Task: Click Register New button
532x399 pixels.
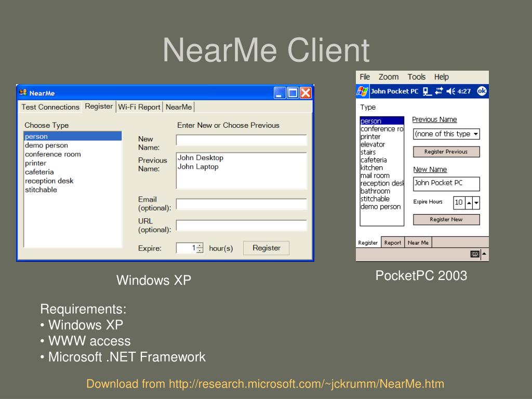Action: [446, 220]
